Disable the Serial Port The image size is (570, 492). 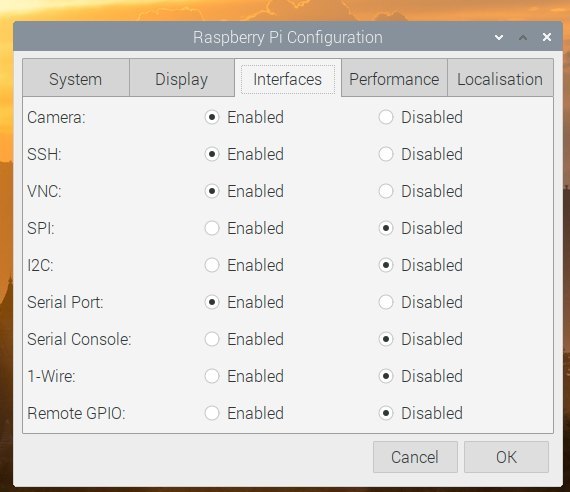[x=421, y=302]
